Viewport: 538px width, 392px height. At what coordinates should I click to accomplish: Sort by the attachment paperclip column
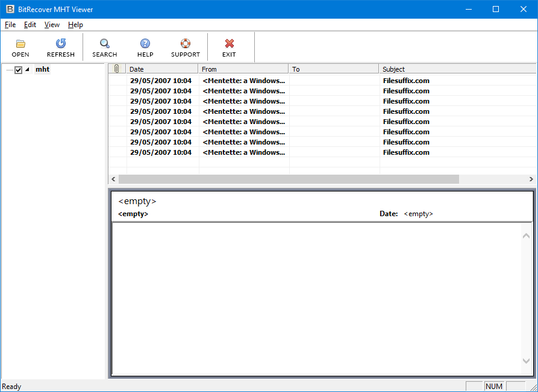[117, 69]
